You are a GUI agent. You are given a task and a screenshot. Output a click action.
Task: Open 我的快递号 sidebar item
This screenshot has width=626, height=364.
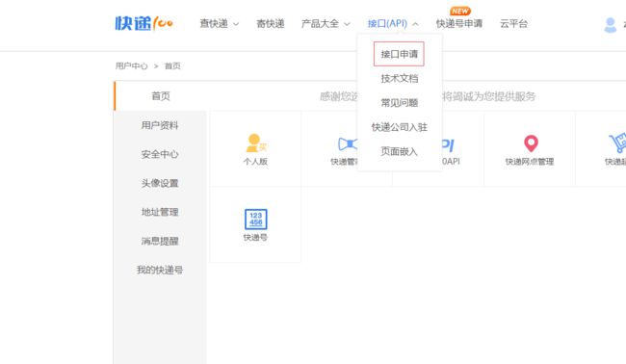[x=160, y=270]
